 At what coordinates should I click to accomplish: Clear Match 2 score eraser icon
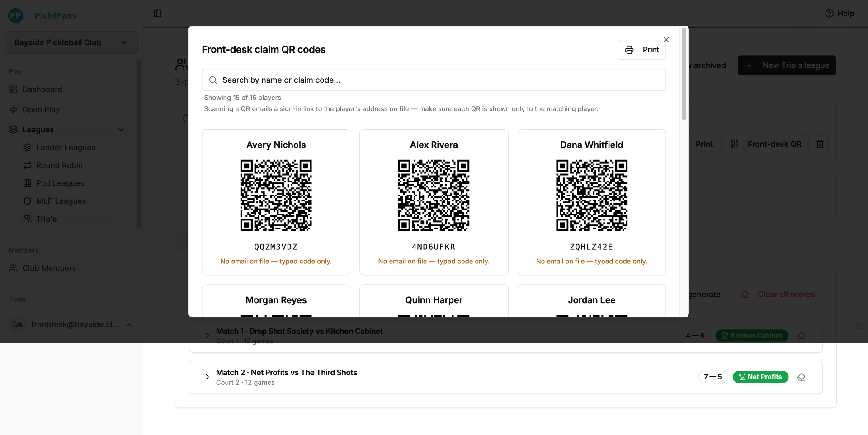801,377
